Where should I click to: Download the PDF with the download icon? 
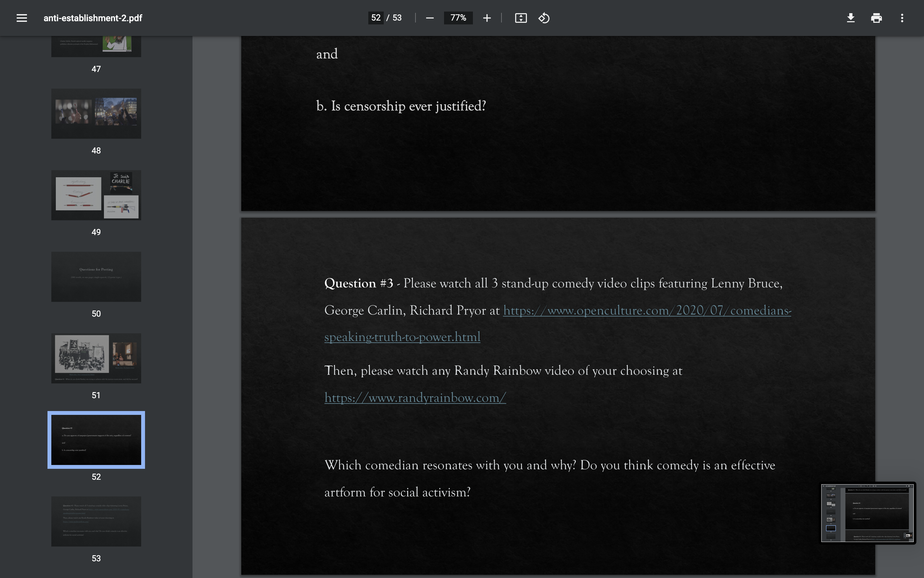coord(851,18)
